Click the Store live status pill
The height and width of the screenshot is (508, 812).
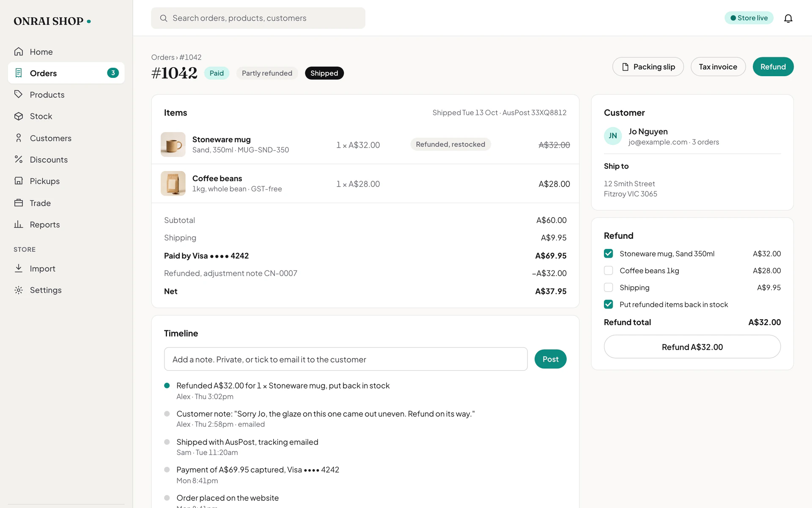[x=749, y=18]
